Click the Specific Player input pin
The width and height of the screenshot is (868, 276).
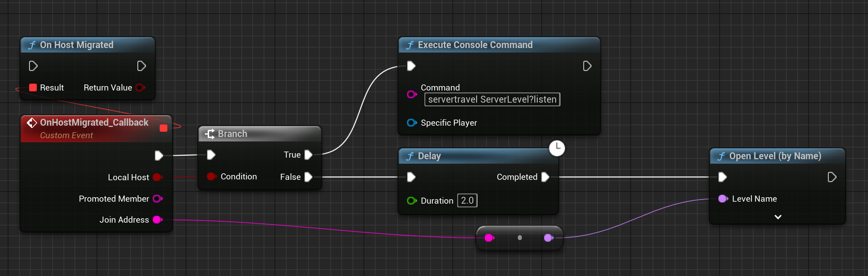(412, 123)
